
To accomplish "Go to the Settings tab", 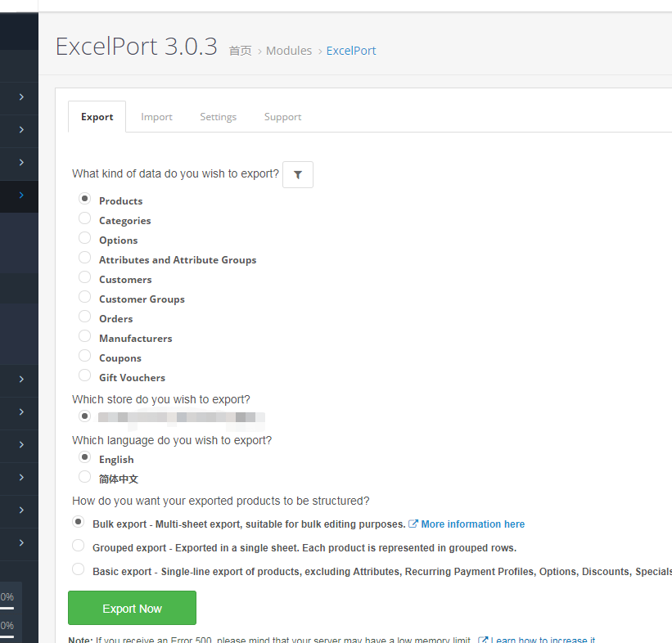I will (x=219, y=117).
